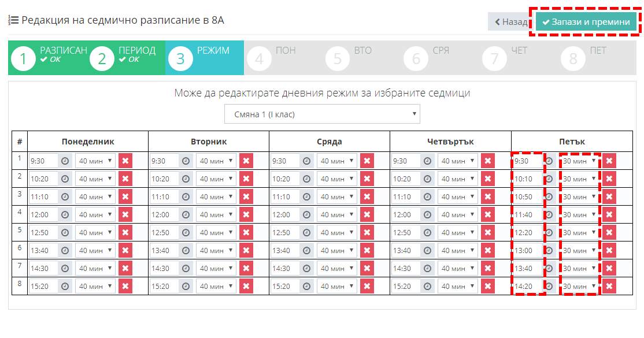Switch to step 2 ПЕРИОД tab
644x338 pixels.
126,58
